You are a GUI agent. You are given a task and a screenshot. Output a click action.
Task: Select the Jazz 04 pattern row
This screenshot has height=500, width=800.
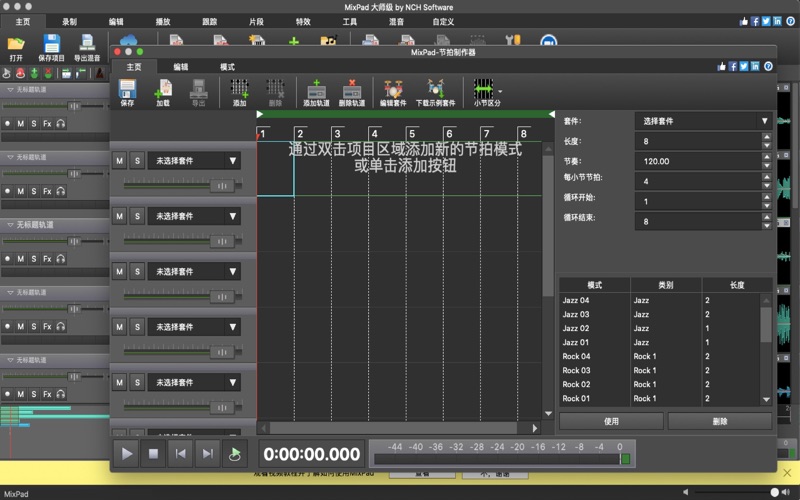tap(593, 300)
